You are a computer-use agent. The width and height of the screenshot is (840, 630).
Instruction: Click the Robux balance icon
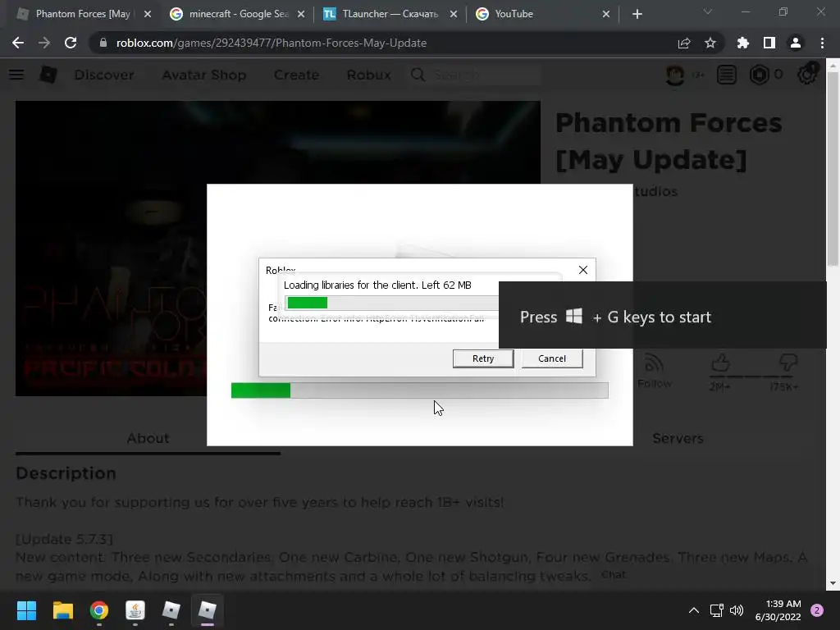point(759,75)
